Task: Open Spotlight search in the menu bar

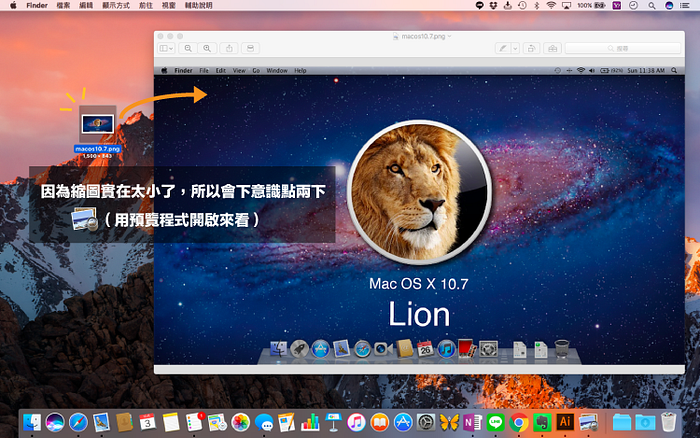Action: click(x=652, y=5)
